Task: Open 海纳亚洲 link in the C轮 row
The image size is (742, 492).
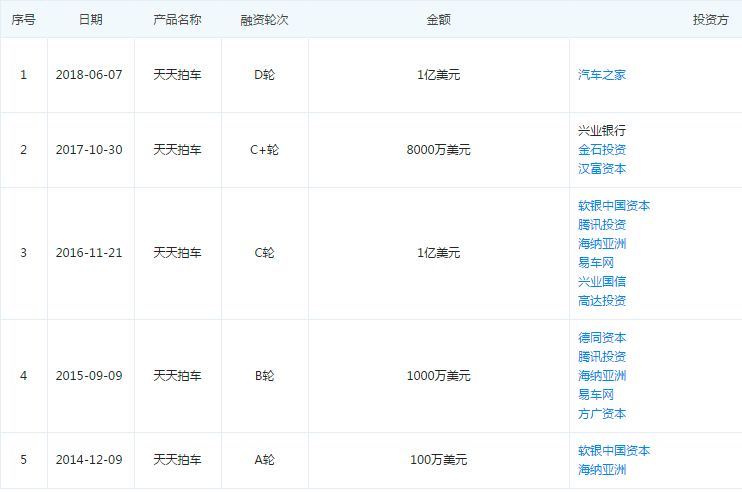Action: [601, 244]
